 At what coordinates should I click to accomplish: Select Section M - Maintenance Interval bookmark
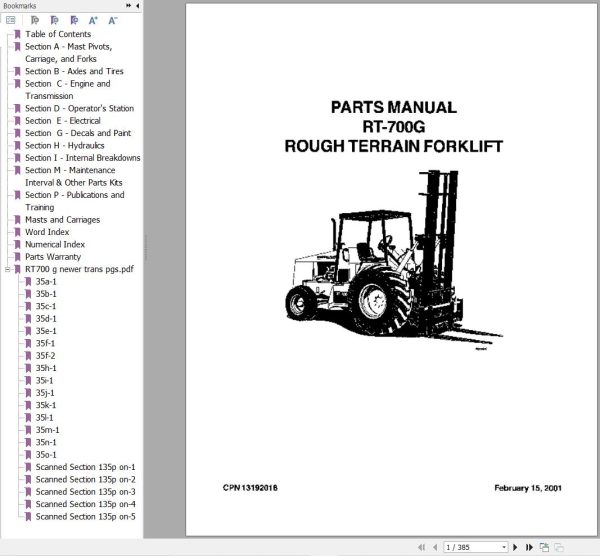pyautogui.click(x=74, y=176)
